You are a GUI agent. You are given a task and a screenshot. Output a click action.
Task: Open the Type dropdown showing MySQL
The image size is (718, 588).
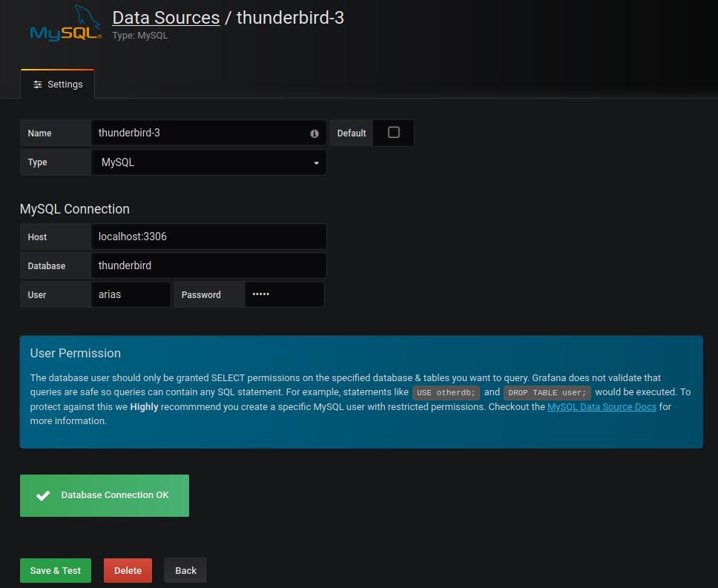pos(208,162)
